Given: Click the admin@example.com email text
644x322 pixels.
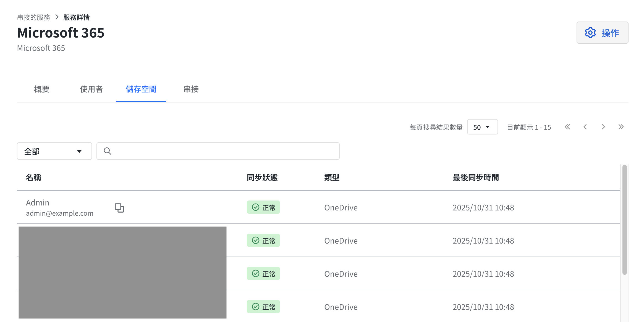Looking at the screenshot, I should pos(60,213).
